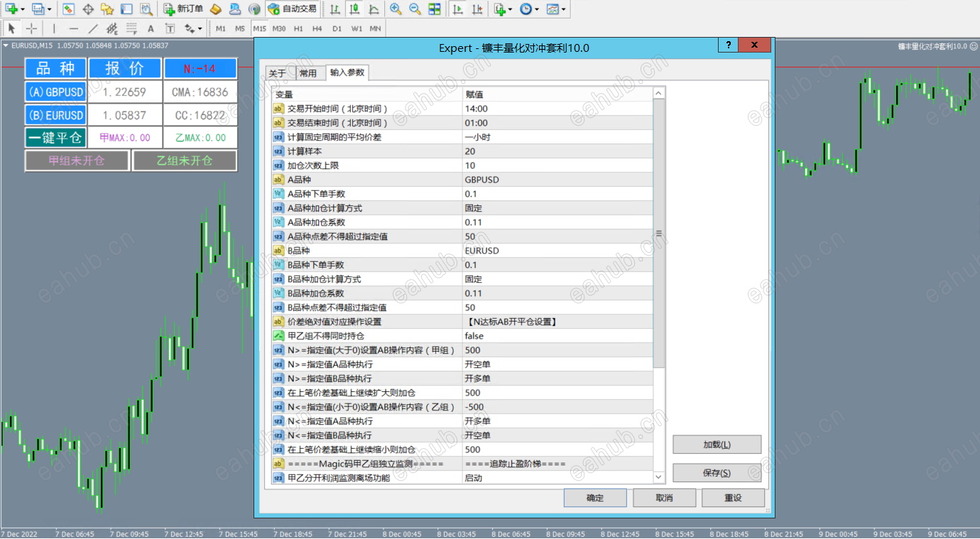Select the M15 timeframe button
The height and width of the screenshot is (539, 980).
click(x=259, y=28)
